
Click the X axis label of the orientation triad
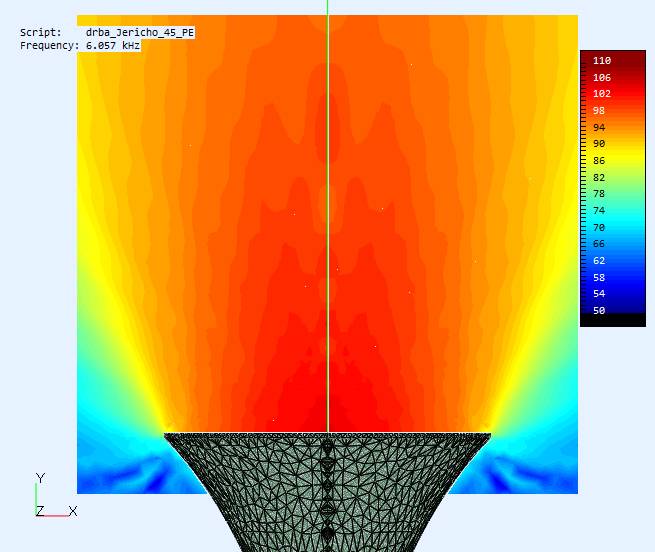click(73, 511)
